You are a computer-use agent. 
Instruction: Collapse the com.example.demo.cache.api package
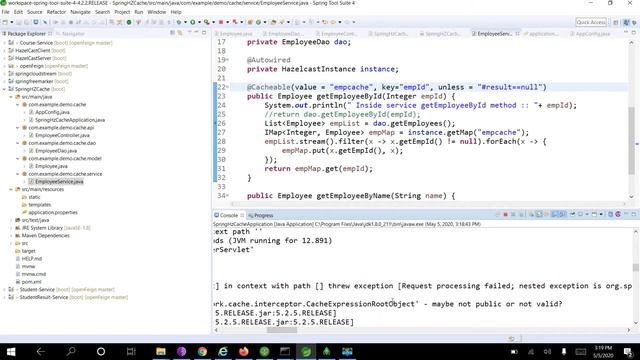coord(18,128)
